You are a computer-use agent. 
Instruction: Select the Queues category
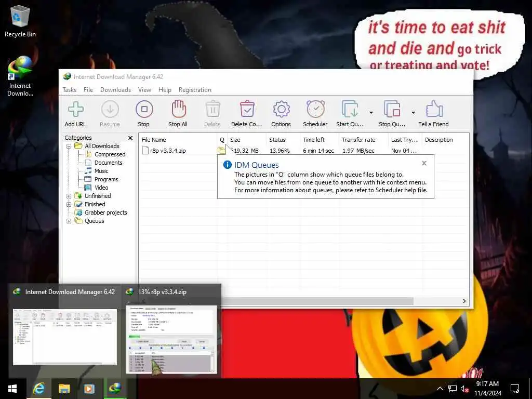[x=95, y=221]
